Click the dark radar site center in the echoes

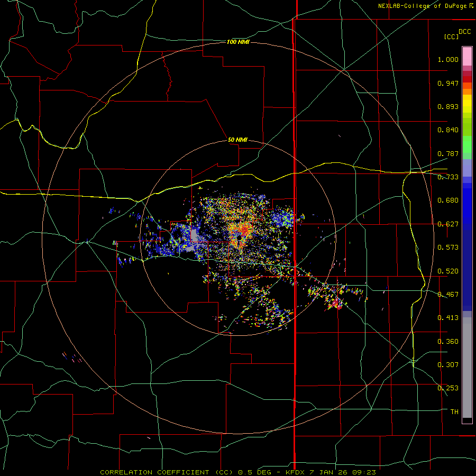tap(240, 237)
